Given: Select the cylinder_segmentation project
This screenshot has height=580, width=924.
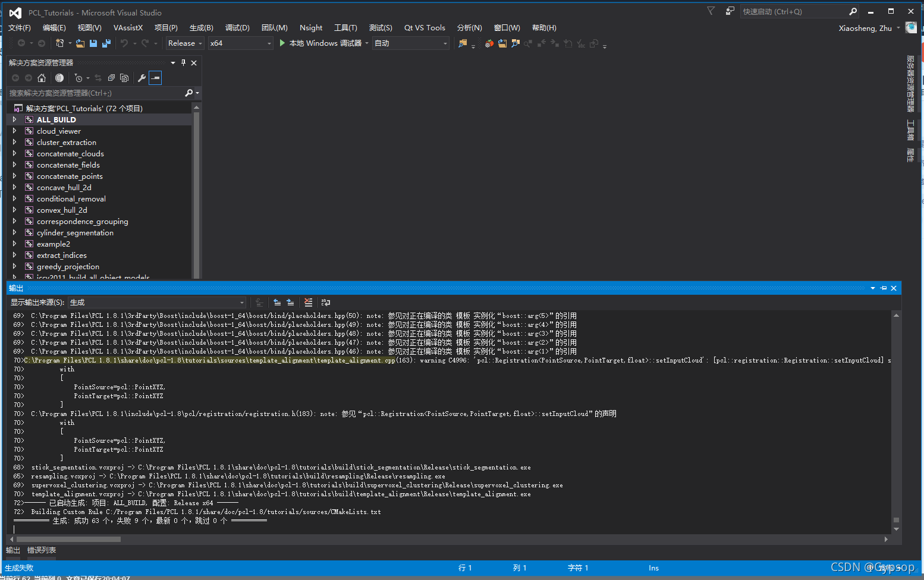Looking at the screenshot, I should [75, 232].
